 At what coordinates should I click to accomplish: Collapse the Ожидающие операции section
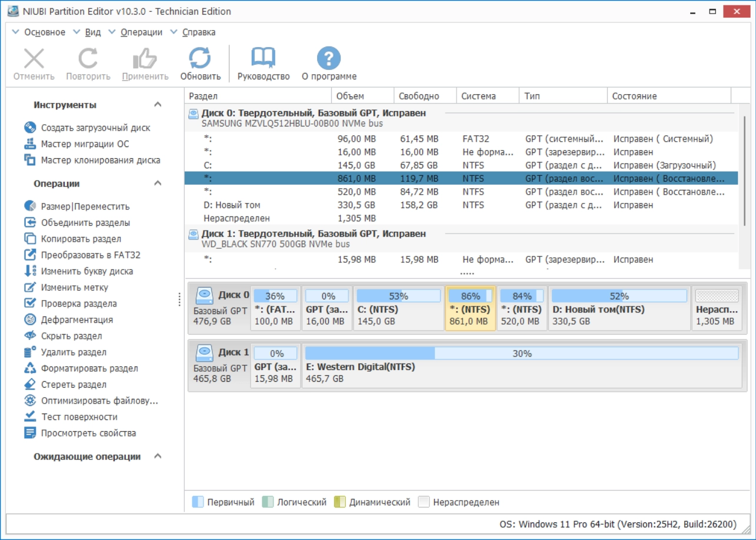158,456
